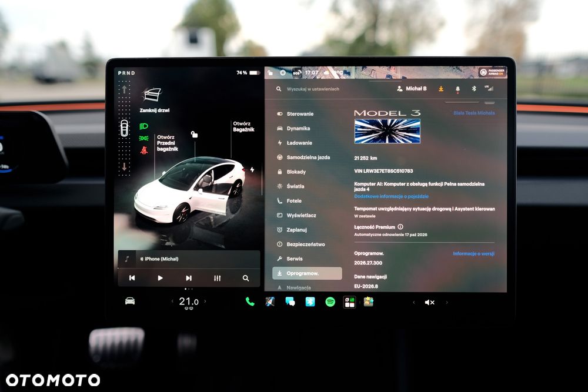
Task: Tap the Łączność Premium info icon
Action: tap(400, 227)
